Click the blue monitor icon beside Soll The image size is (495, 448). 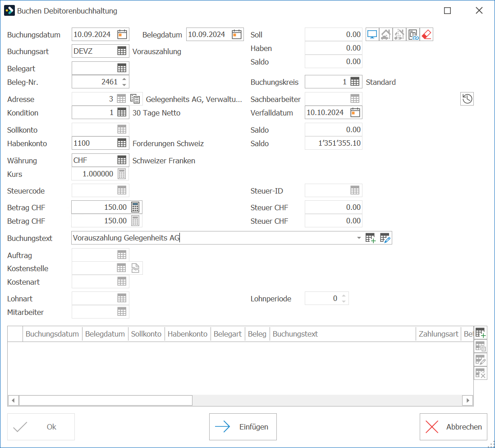click(372, 34)
